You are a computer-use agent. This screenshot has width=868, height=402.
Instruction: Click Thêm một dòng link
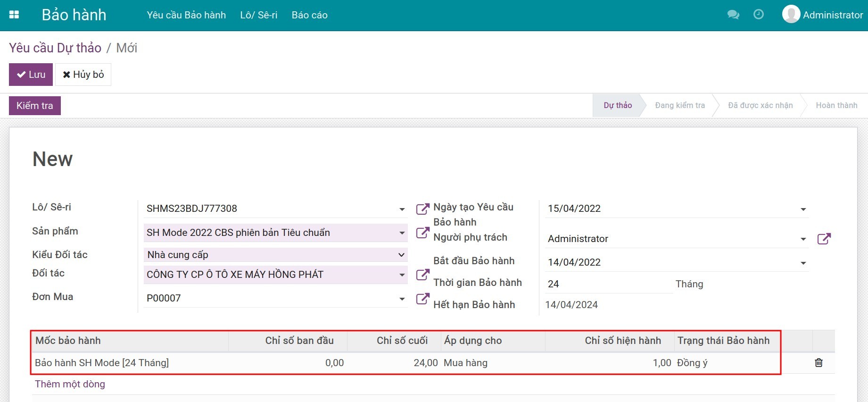(70, 384)
